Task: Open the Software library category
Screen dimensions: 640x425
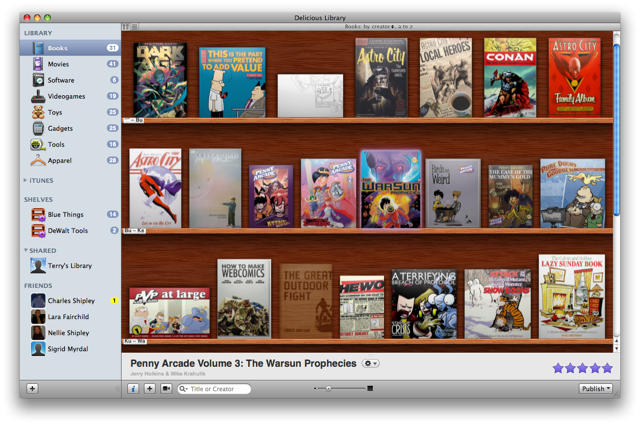Action: click(60, 80)
